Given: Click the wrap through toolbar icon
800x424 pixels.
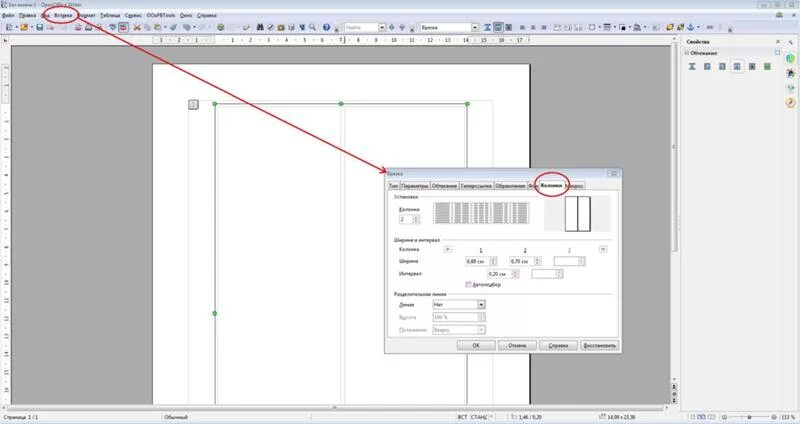Looking at the screenshot, I should (509, 28).
